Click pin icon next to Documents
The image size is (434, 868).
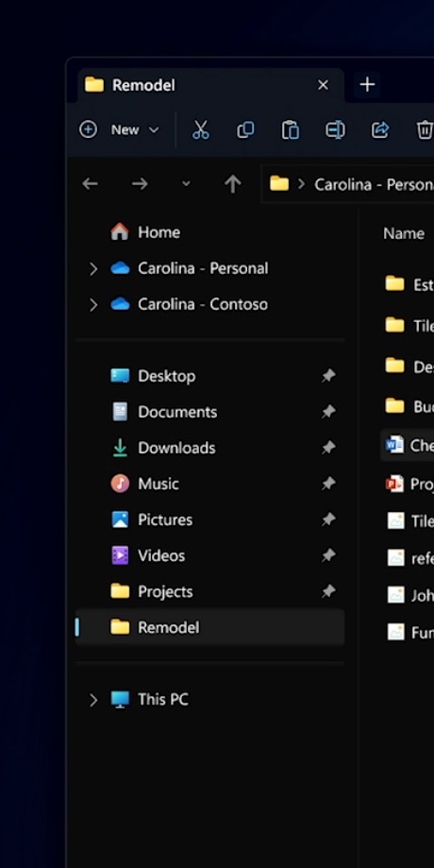pyautogui.click(x=329, y=412)
